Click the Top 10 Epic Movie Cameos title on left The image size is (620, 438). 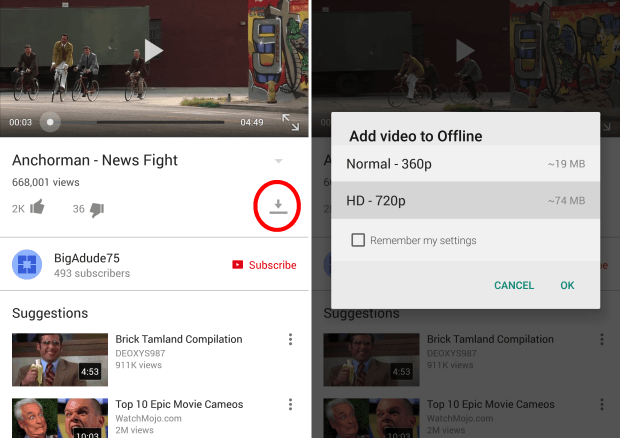click(179, 404)
